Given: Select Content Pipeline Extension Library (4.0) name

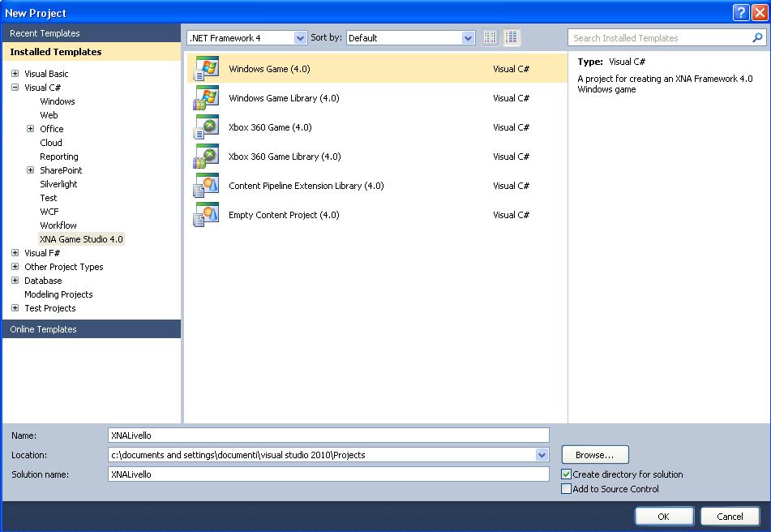Looking at the screenshot, I should pyautogui.click(x=306, y=186).
